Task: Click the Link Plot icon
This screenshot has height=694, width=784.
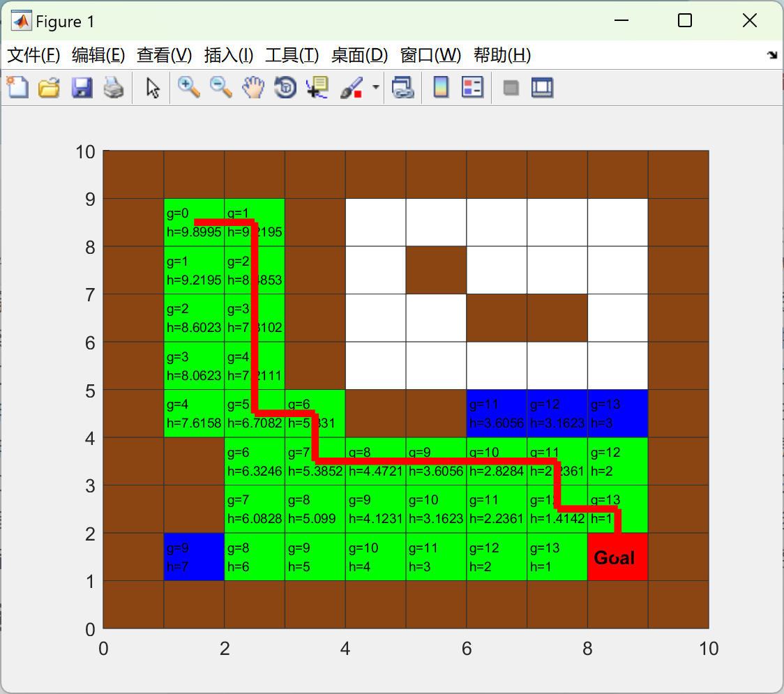Action: [403, 87]
